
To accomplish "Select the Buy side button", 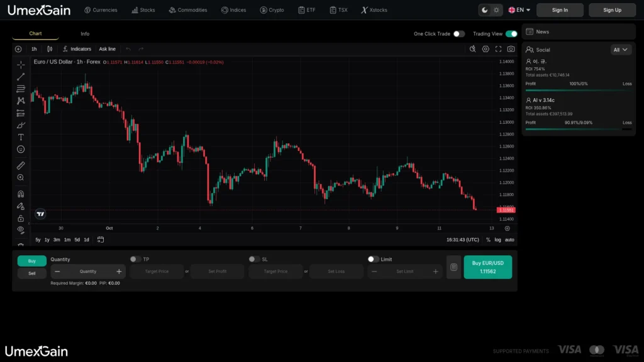I will pyautogui.click(x=31, y=261).
